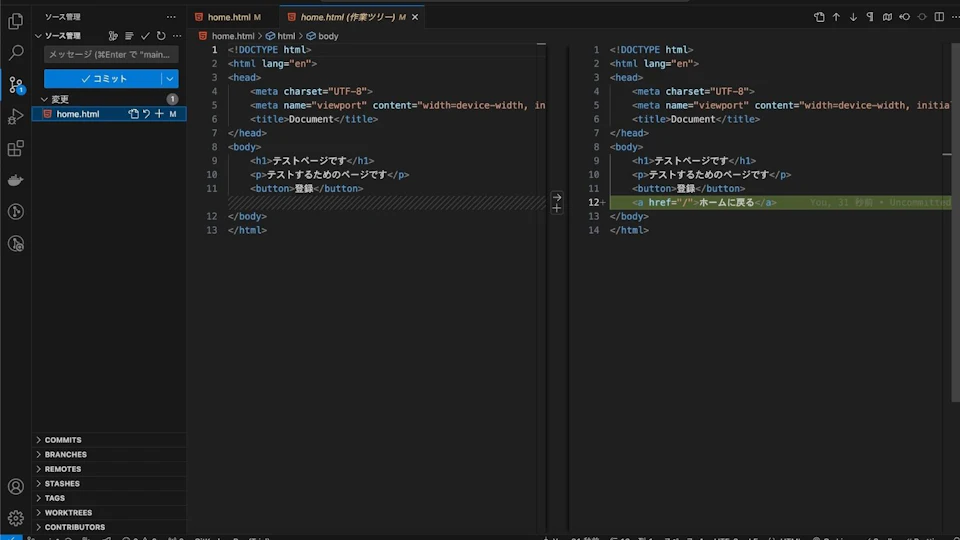Click open file icon in editor toolbar

coord(819,17)
